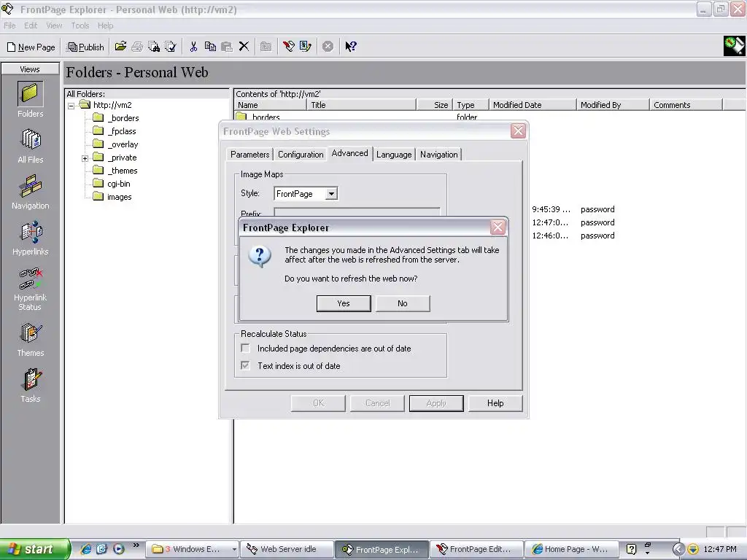Sort by the Size column header
Image resolution: width=747 pixels, height=560 pixels.
434,105
